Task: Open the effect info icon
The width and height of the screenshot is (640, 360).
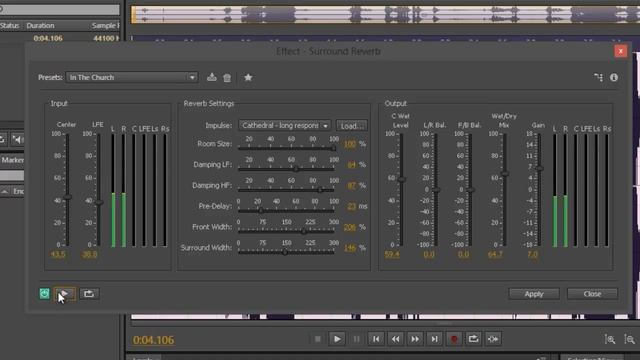Action: click(x=614, y=77)
